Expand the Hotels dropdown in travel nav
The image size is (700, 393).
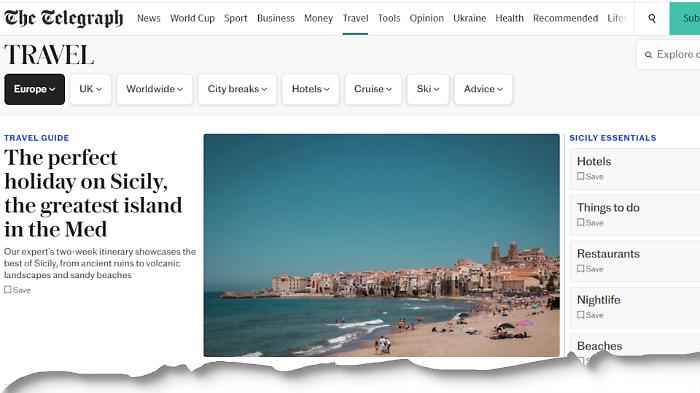(310, 89)
